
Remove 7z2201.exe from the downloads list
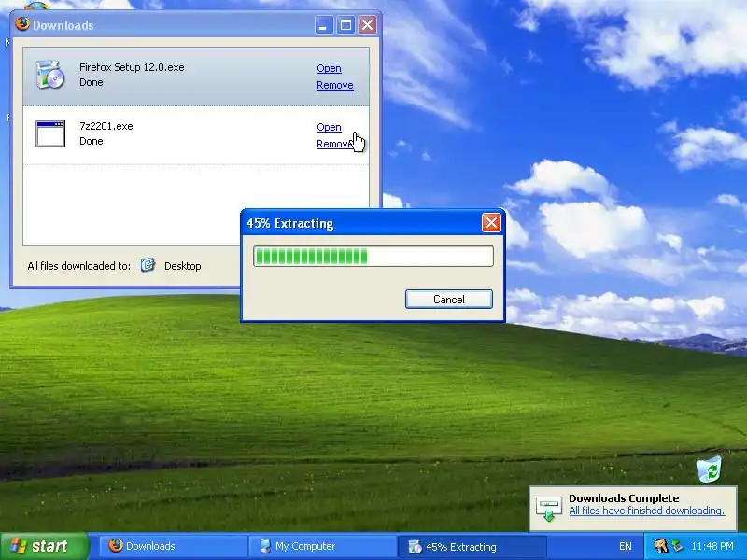335,144
